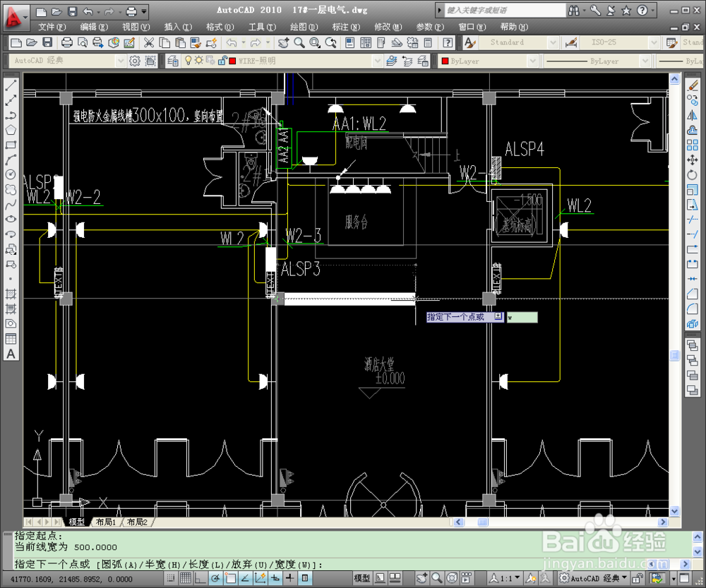Switch to the 布局1 layout tab
The width and height of the screenshot is (706, 588).
click(106, 522)
